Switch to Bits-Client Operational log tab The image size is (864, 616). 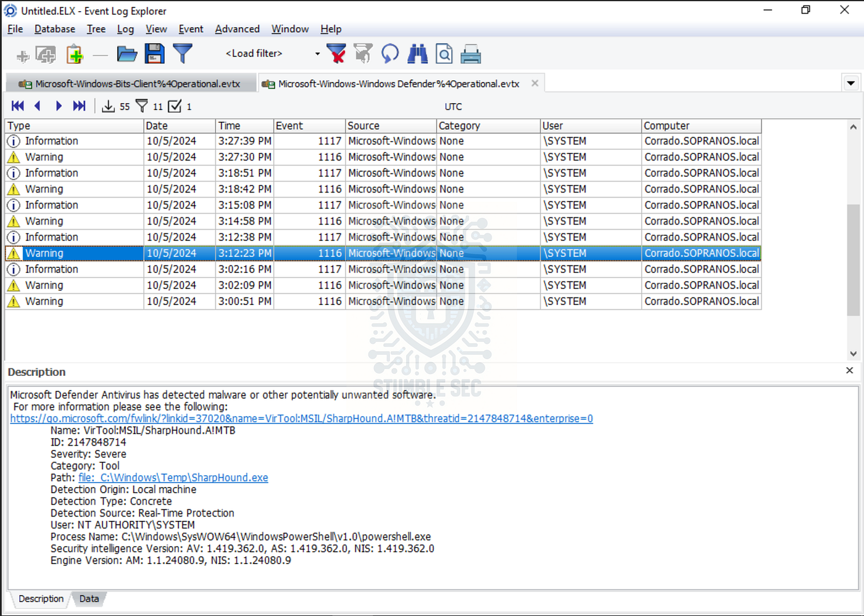coord(130,83)
